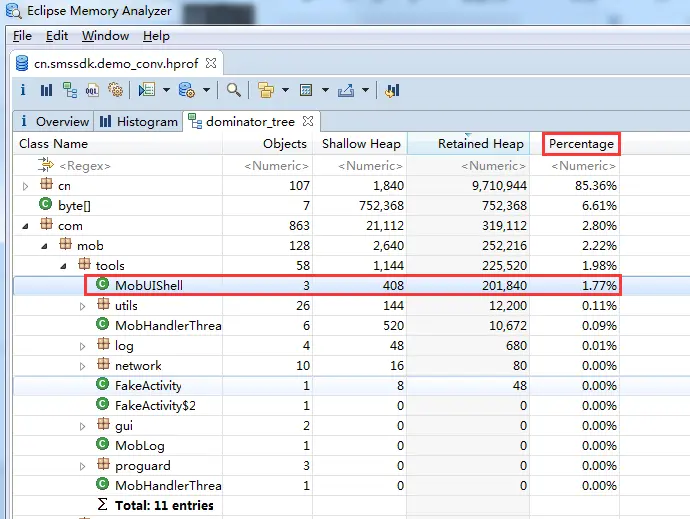Open dropdown next to calculator icon

(x=325, y=90)
